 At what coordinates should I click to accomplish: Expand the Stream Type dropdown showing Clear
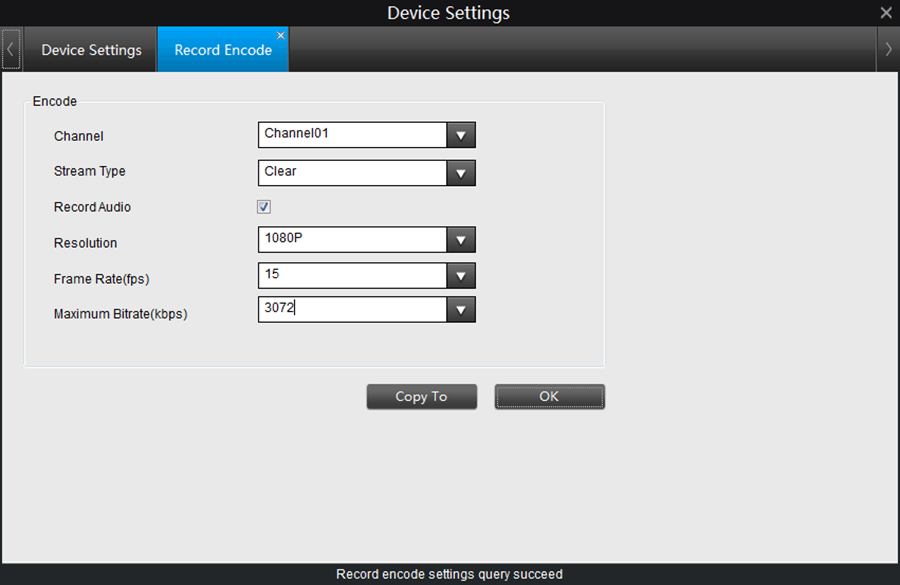point(461,172)
